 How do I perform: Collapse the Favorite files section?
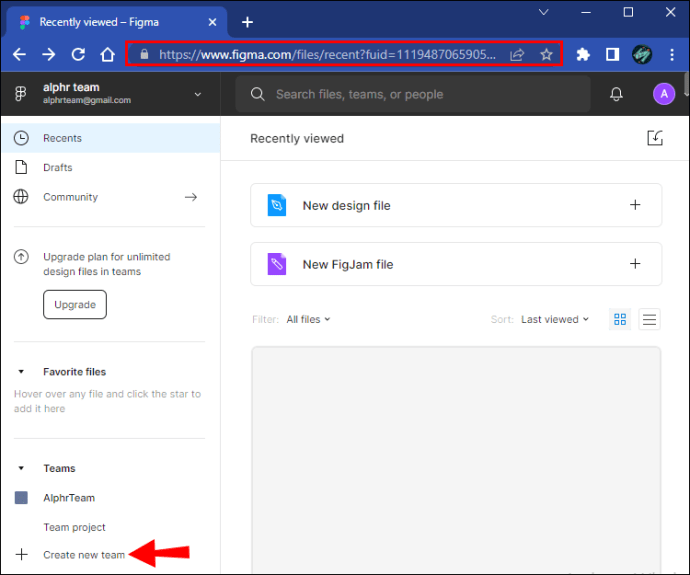click(x=22, y=372)
